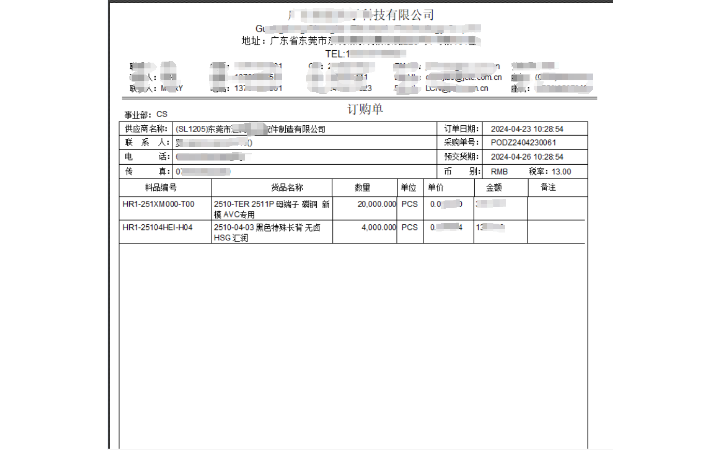This screenshot has width=720, height=450.
Task: Click the 数量 column header
Action: [362, 187]
